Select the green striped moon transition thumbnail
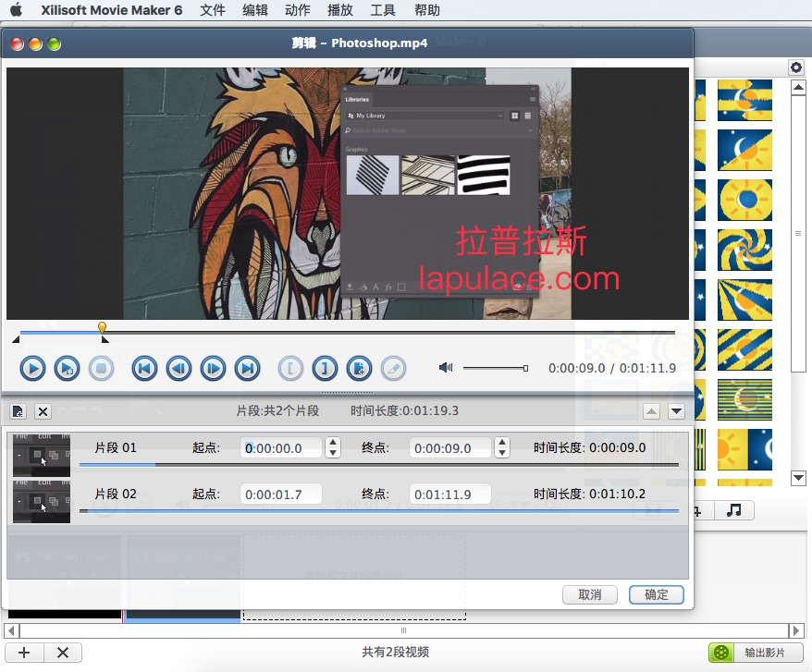The image size is (812, 672). pos(744,399)
